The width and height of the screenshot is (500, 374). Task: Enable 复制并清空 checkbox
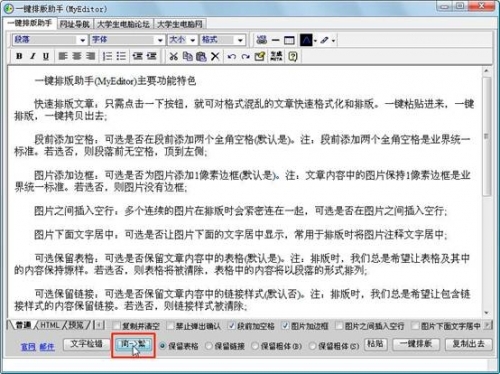(x=116, y=326)
